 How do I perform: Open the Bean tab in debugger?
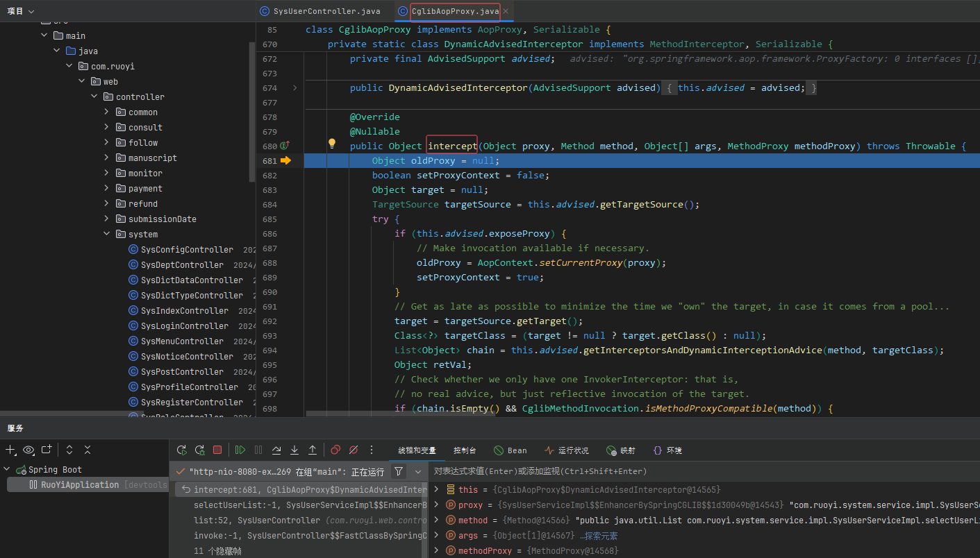coord(510,450)
